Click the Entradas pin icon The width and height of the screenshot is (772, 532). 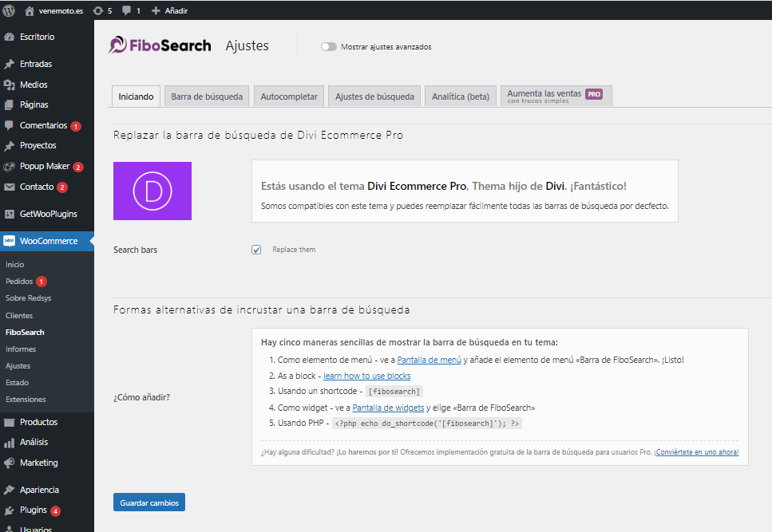[x=9, y=64]
